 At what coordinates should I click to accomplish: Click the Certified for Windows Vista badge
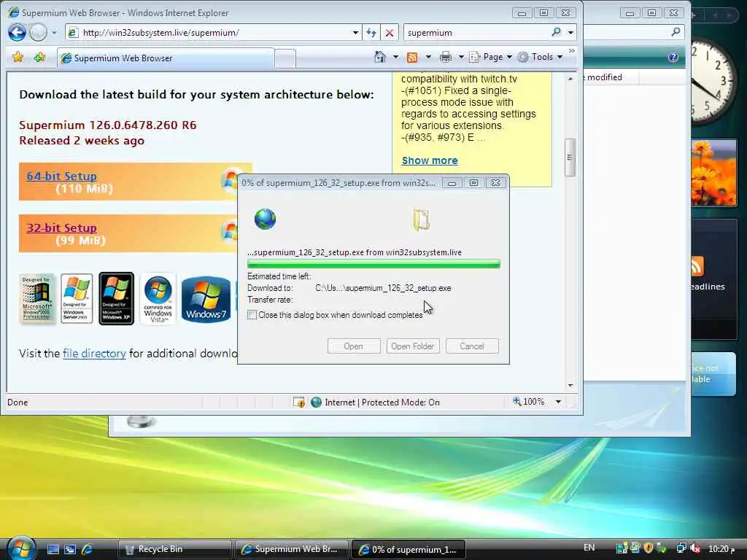click(158, 298)
